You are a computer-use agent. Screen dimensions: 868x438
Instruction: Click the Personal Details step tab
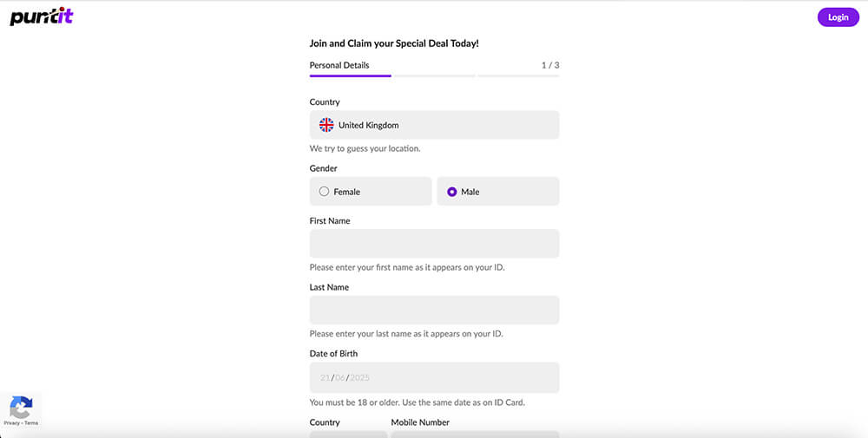[x=339, y=65]
